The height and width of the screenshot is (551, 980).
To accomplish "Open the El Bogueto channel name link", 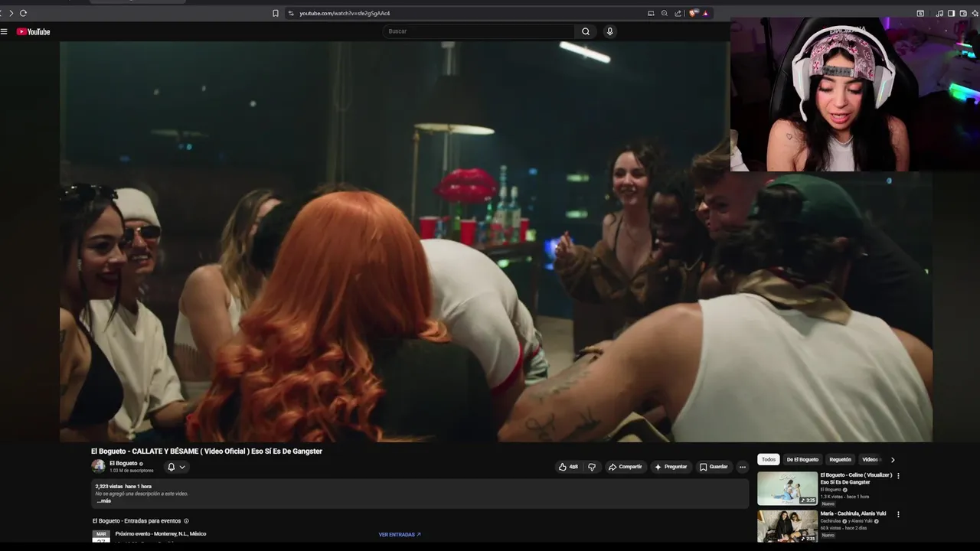I will coord(123,463).
